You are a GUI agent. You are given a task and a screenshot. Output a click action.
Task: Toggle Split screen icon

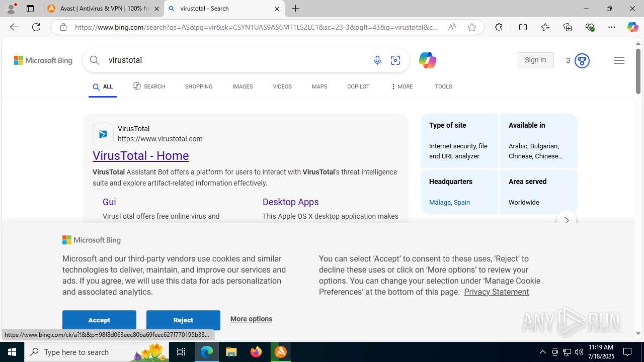click(x=523, y=27)
